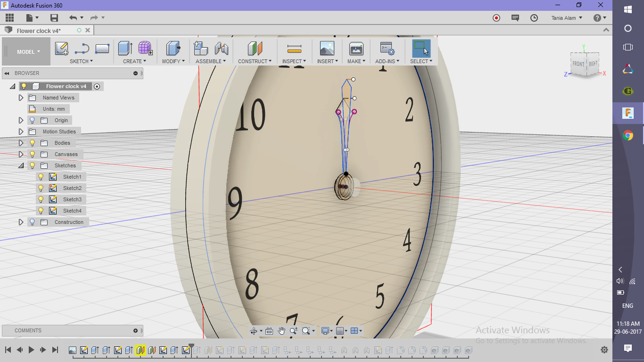Select the Press Pull tool
The image size is (644, 362).
173,48
